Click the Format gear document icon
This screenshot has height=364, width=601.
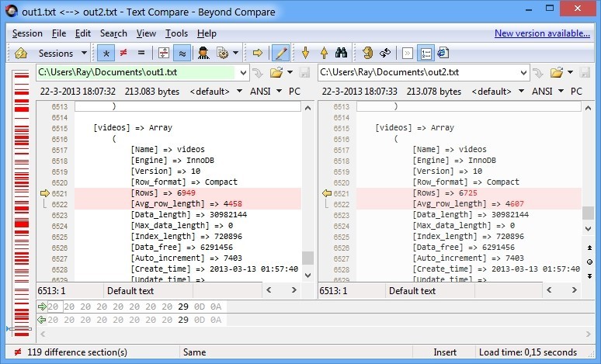pos(223,54)
